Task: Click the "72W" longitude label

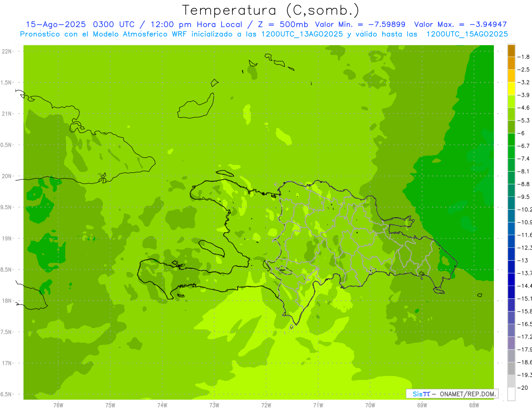Action: 266,405
